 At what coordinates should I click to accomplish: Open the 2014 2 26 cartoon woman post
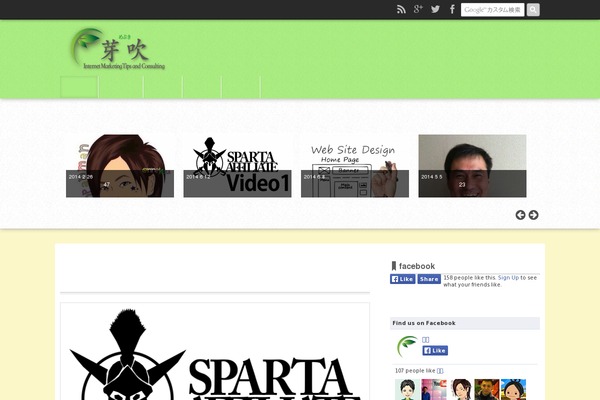coord(120,166)
